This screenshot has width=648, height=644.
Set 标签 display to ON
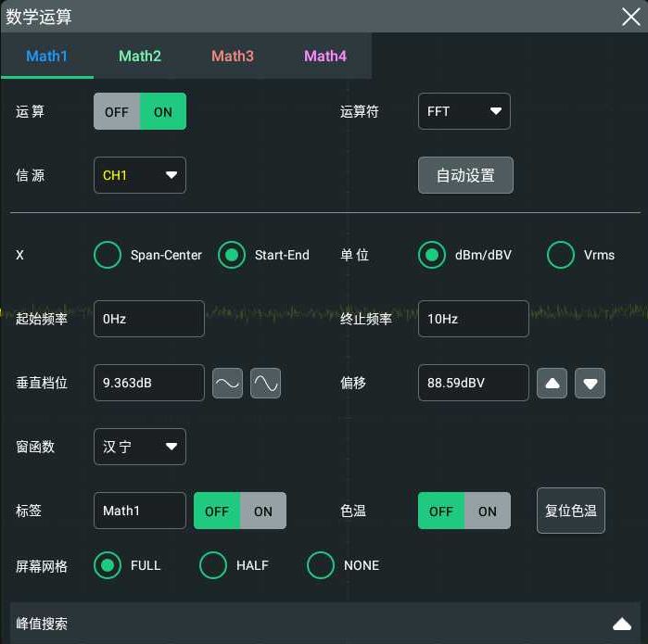pos(263,511)
